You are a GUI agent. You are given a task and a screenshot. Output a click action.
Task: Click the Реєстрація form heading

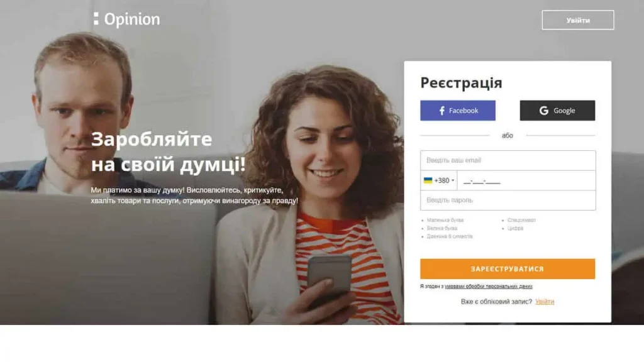[461, 83]
